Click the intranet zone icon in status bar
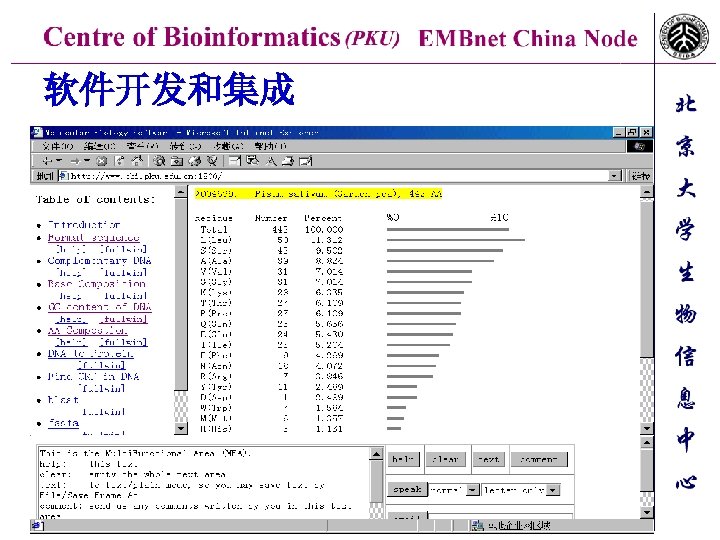 point(478,525)
